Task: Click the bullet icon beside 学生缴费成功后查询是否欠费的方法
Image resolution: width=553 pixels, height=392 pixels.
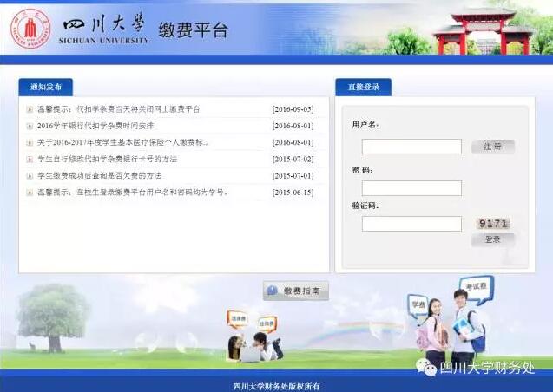Action: 30,176
